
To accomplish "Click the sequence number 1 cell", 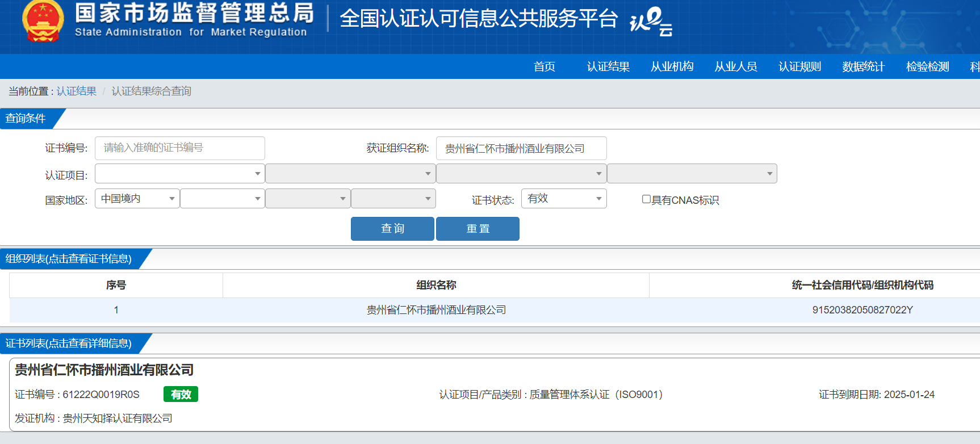I will click(x=116, y=310).
